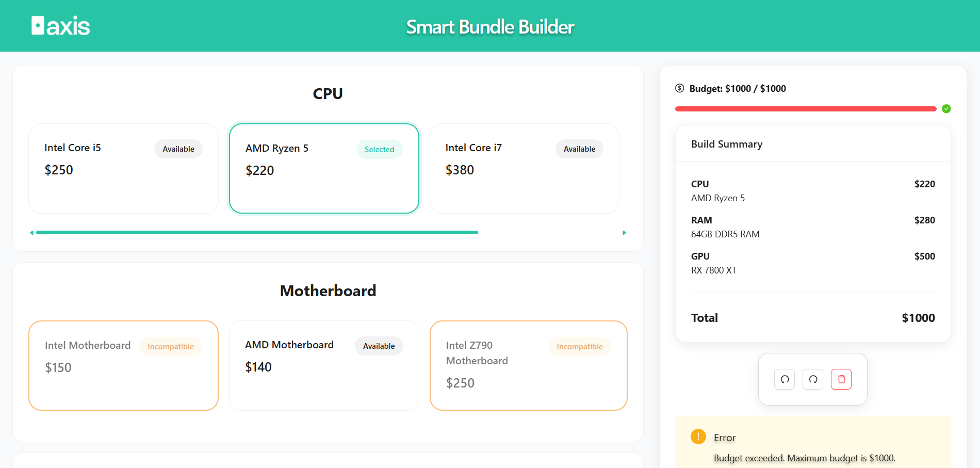Click the selected AMD Ryzen 5 card
980x468 pixels.
(324, 168)
